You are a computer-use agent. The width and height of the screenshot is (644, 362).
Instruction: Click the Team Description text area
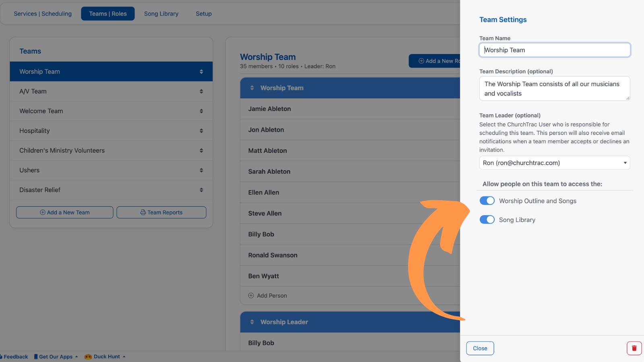(555, 88)
